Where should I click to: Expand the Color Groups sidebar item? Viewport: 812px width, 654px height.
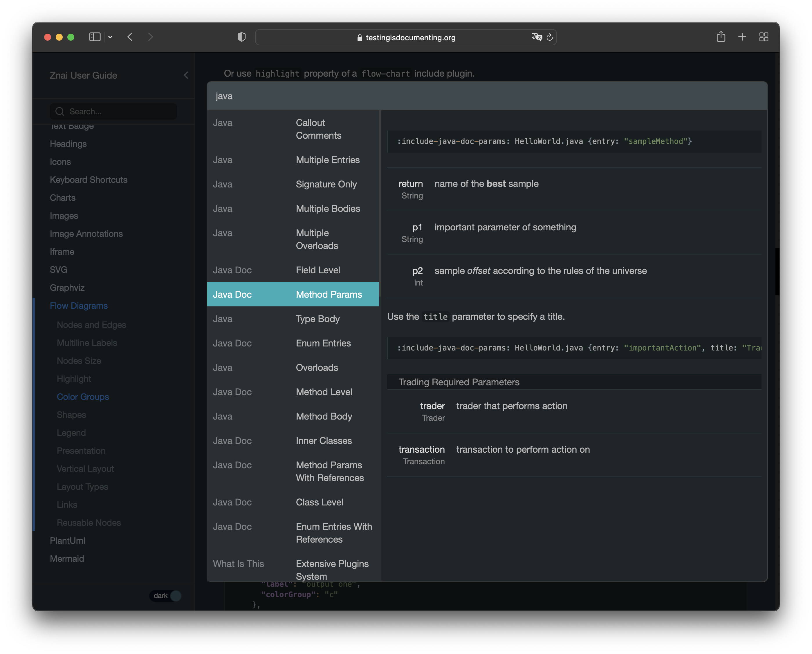point(83,396)
